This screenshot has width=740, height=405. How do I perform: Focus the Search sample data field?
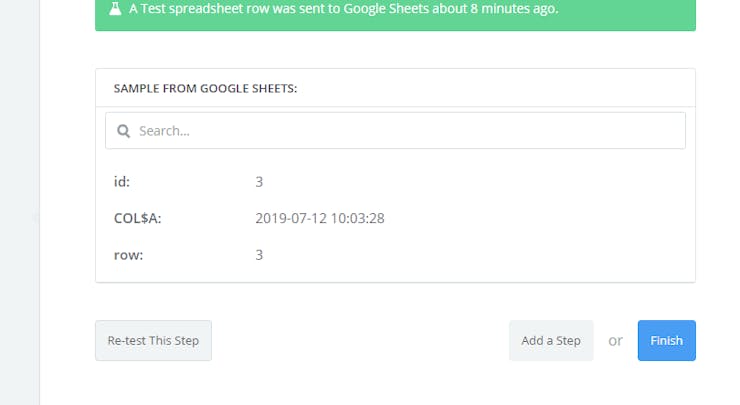[395, 131]
